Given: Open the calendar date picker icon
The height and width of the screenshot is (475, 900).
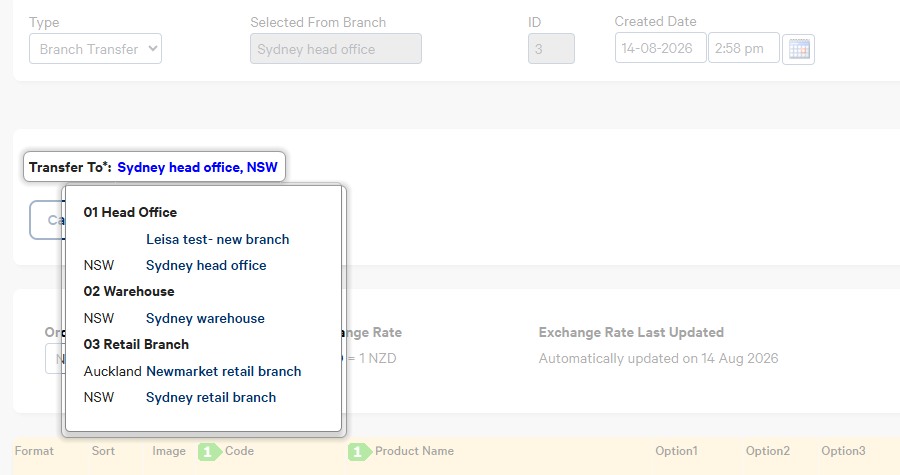Looking at the screenshot, I should [798, 49].
